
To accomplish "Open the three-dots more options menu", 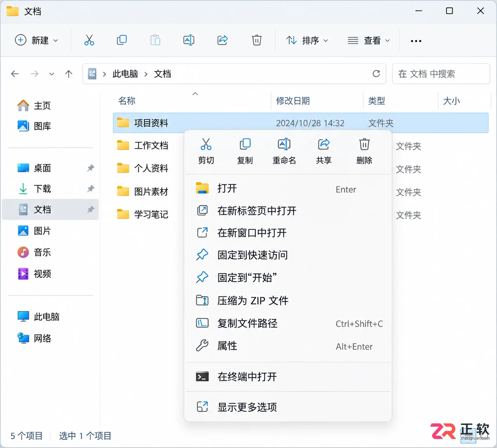I will 416,41.
